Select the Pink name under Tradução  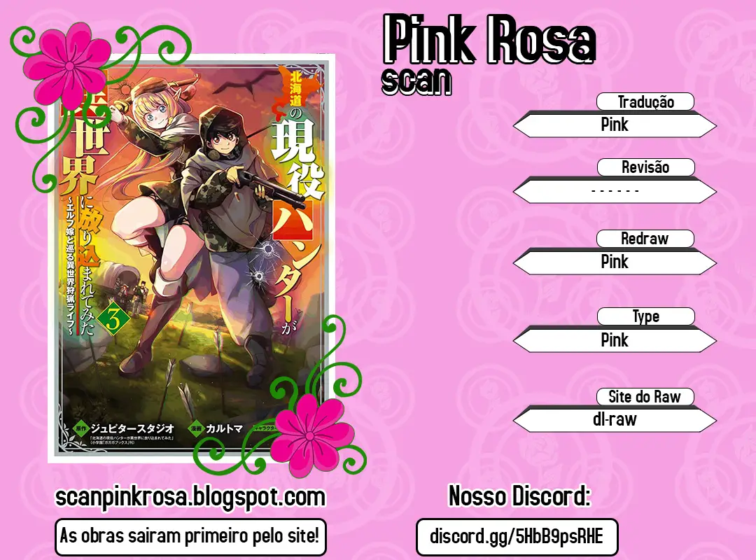tap(615, 125)
